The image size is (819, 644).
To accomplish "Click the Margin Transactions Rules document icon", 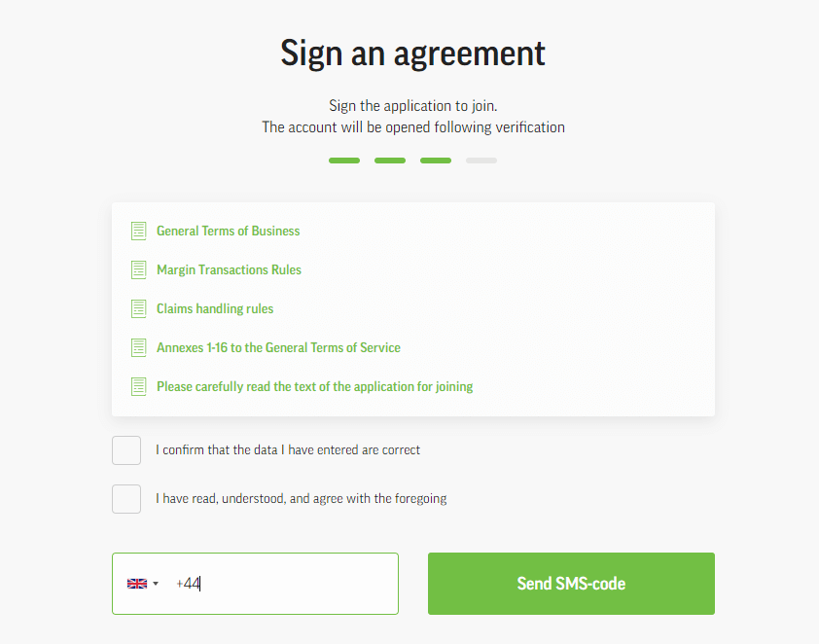I will point(138,270).
